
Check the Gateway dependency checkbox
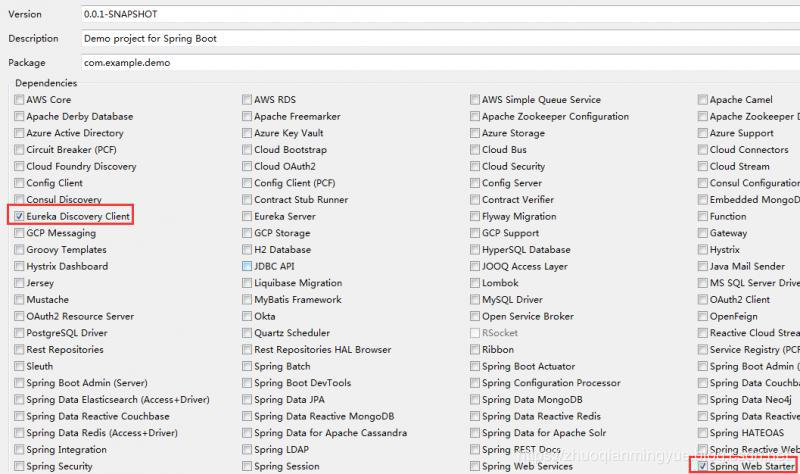[x=703, y=233]
